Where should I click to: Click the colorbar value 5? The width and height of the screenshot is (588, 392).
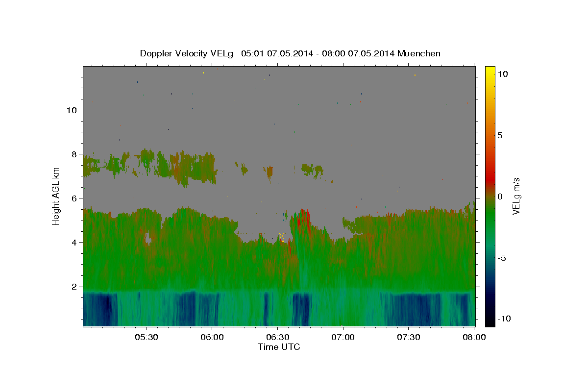(x=500, y=135)
